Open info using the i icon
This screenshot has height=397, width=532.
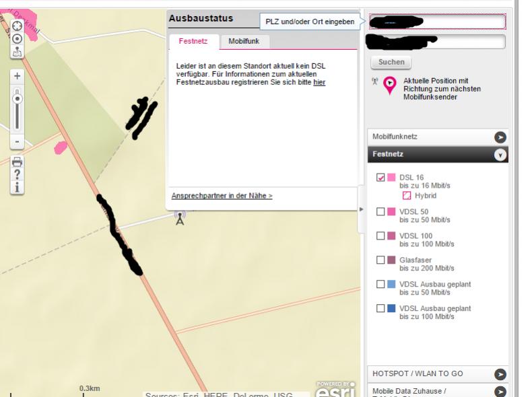tap(17, 187)
